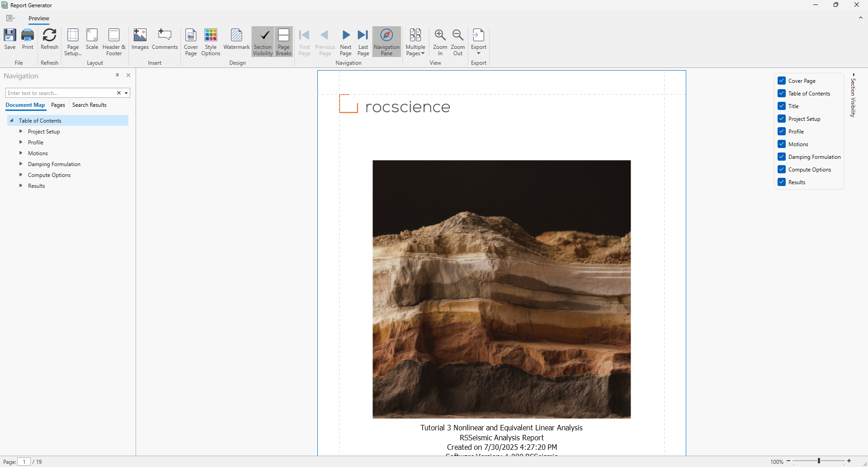The height and width of the screenshot is (467, 868).
Task: Uncheck Title section visibility
Action: pyautogui.click(x=782, y=106)
